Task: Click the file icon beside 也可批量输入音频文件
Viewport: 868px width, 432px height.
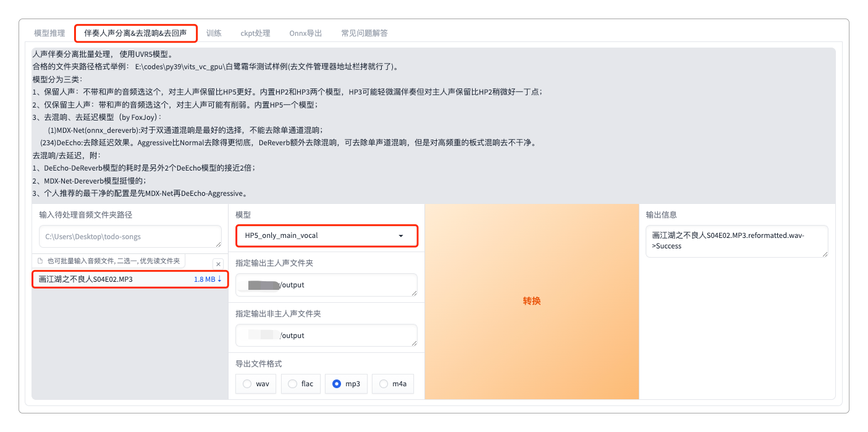Action: click(40, 261)
